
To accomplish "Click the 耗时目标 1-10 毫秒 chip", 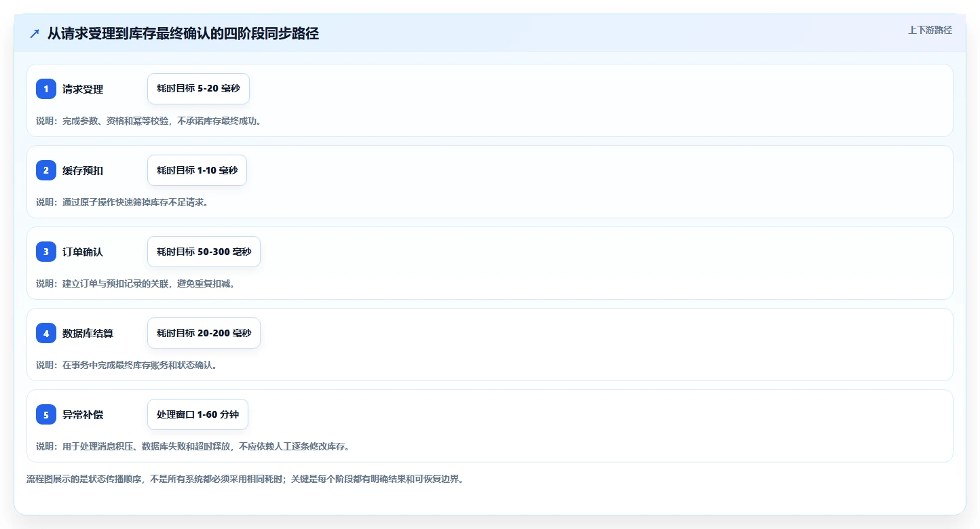I will 197,170.
